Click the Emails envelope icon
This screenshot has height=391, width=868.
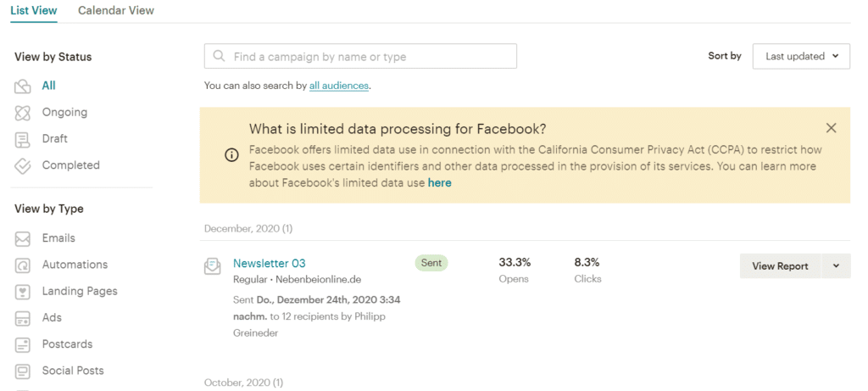pos(23,239)
